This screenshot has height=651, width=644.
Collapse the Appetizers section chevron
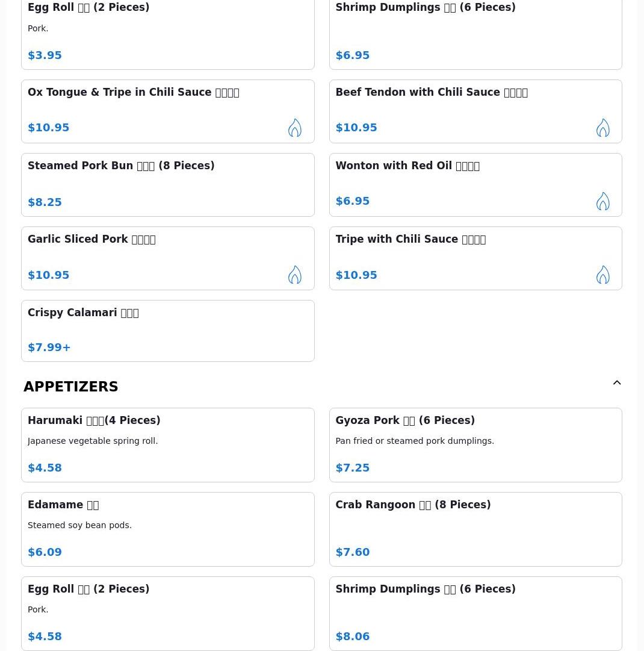(x=617, y=383)
